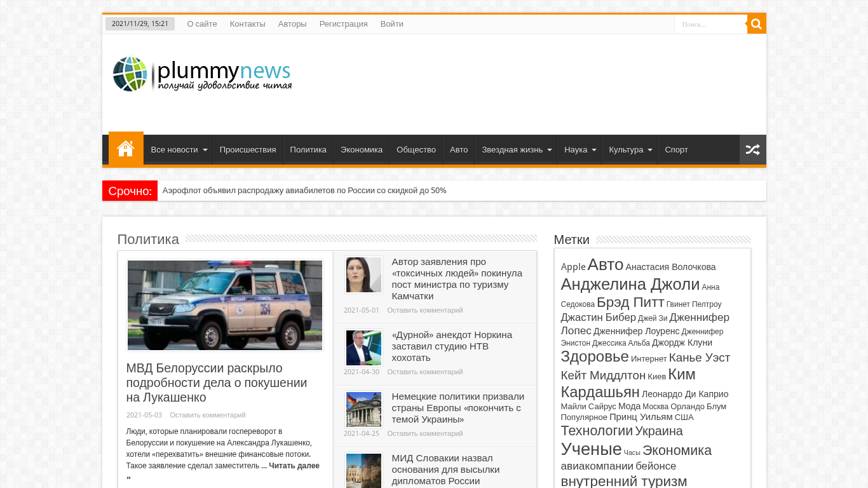Click the random article shuffle icon
The width and height of the screenshot is (868, 488).
pyautogui.click(x=752, y=150)
